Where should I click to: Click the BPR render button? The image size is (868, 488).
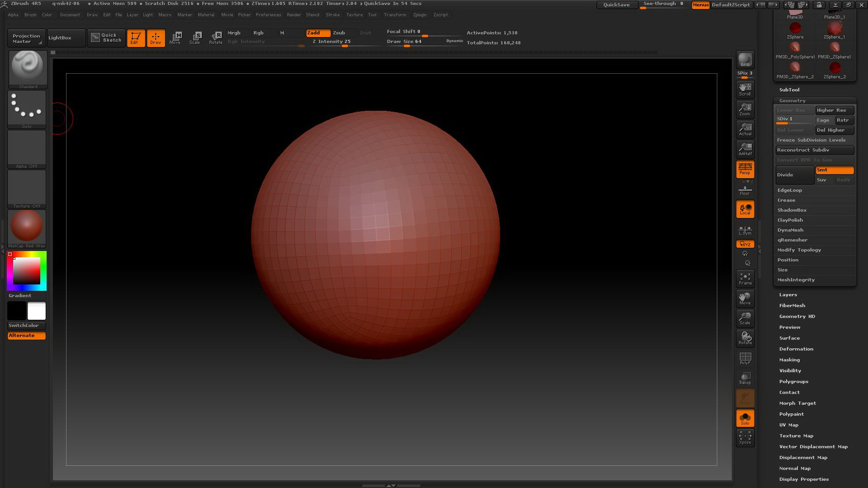(x=745, y=60)
